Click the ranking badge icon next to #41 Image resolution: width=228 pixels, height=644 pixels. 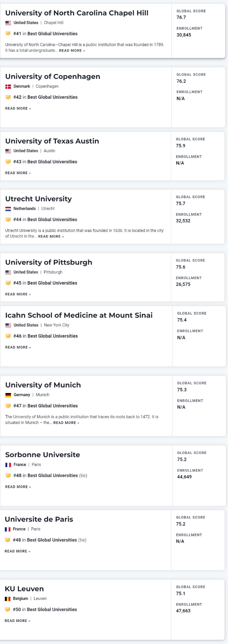[x=8, y=34]
